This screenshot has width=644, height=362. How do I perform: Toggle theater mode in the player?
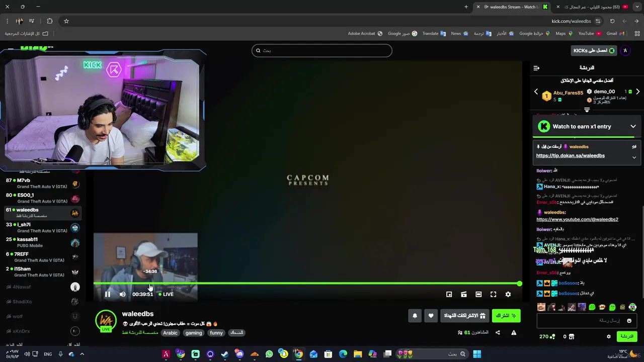(478, 294)
